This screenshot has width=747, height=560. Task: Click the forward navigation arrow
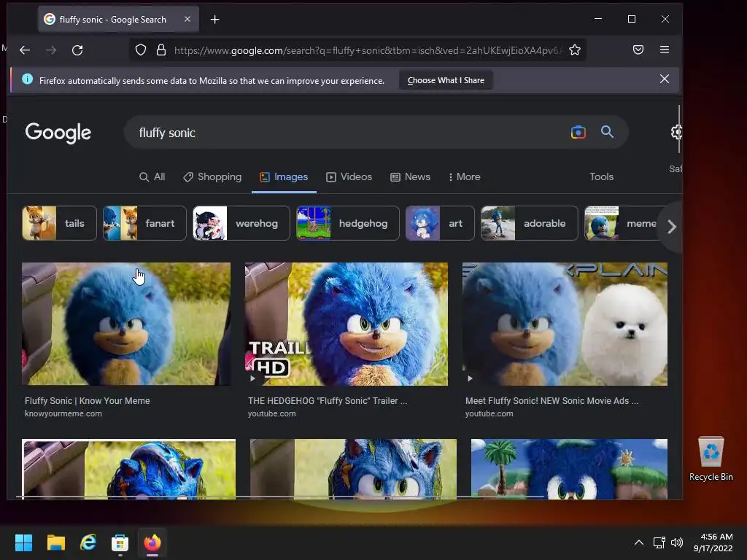(51, 50)
